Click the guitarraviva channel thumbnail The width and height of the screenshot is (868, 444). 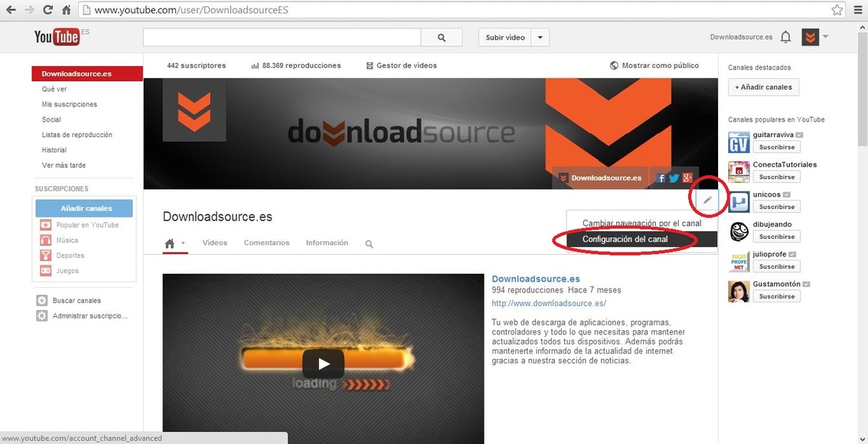(x=739, y=142)
